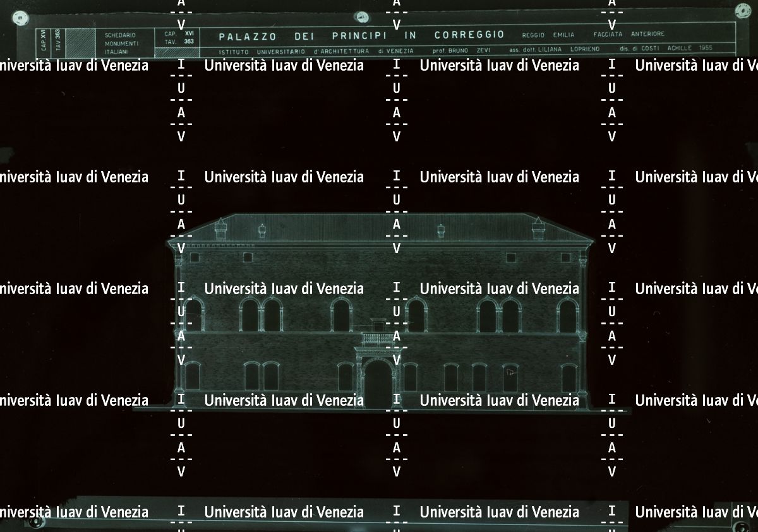Click the 'FACCIATA ANTERIORE' text
The width and height of the screenshot is (758, 532).
[x=629, y=34]
